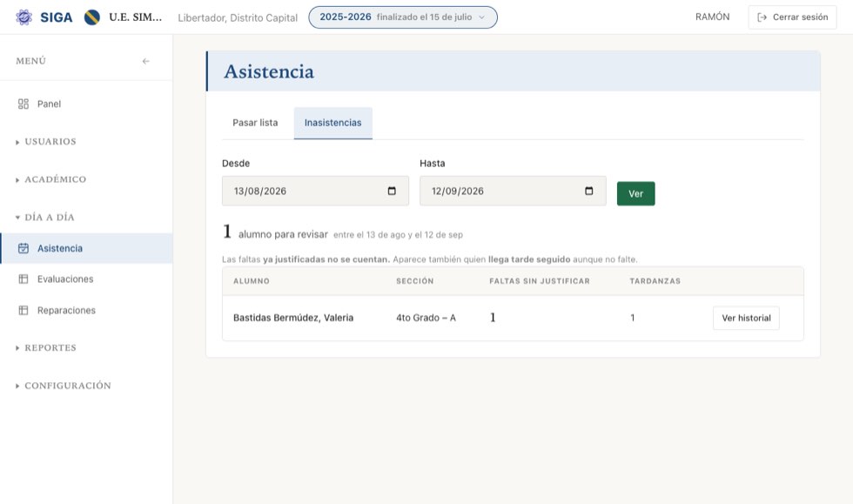Open Panel in the sidebar

tap(86, 104)
